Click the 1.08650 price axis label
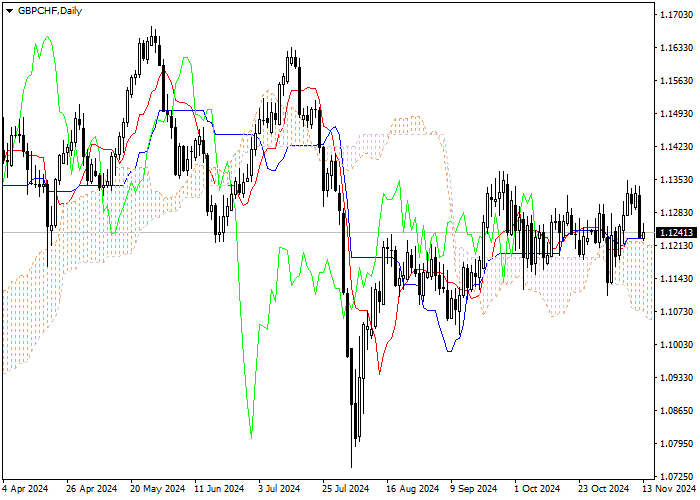This screenshot has width=700, height=500. 676,411
